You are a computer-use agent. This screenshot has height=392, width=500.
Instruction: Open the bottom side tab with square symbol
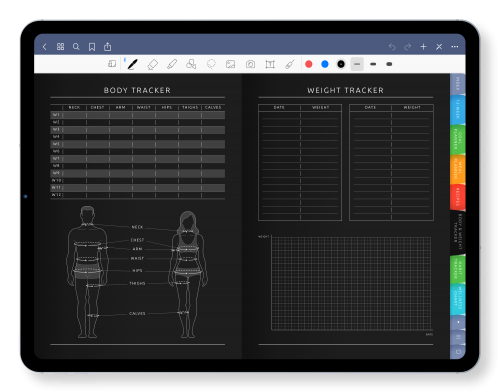click(x=458, y=352)
